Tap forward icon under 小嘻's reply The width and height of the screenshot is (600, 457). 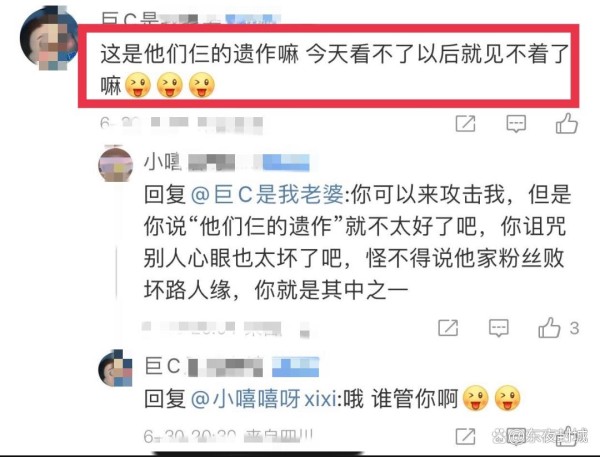tap(448, 328)
